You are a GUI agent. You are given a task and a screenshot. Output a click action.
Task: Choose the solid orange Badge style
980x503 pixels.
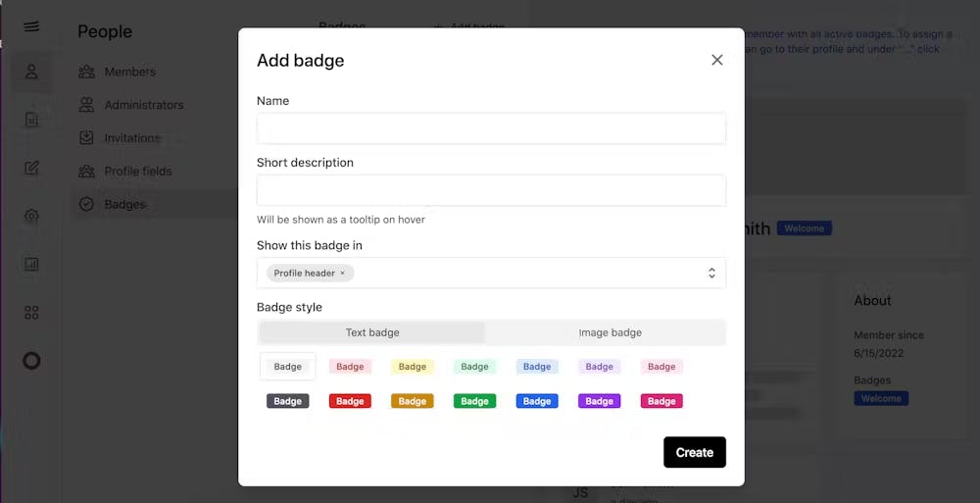click(413, 401)
